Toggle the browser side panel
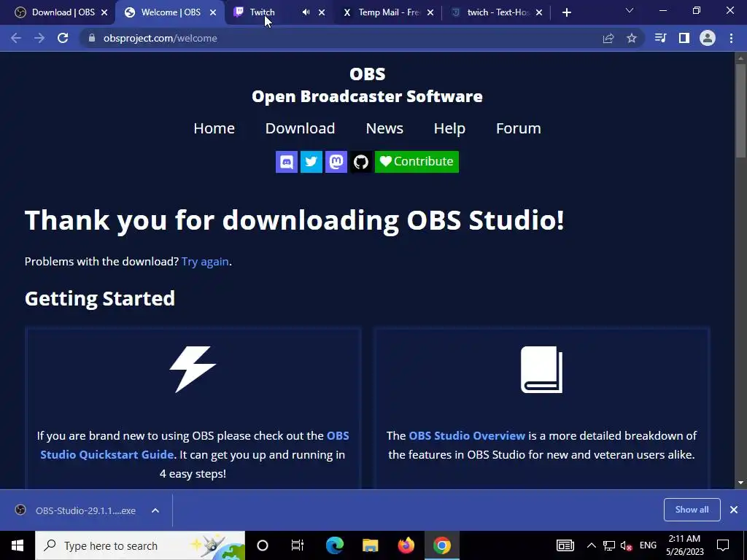 684,38
